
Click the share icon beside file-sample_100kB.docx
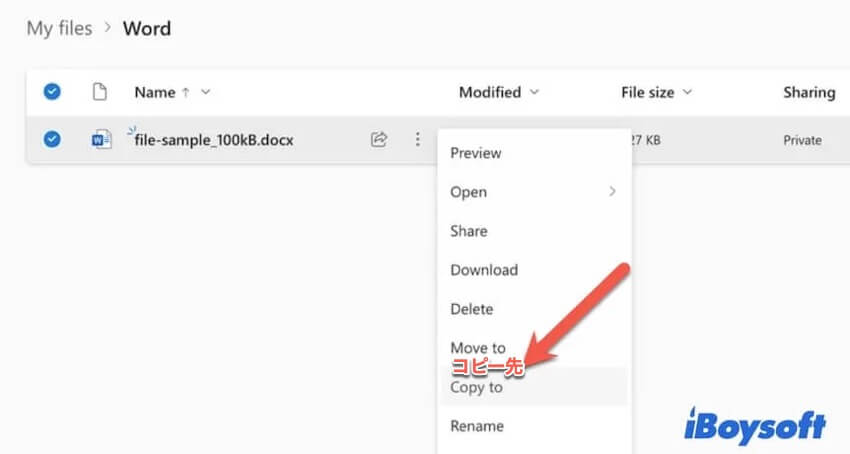(x=379, y=140)
